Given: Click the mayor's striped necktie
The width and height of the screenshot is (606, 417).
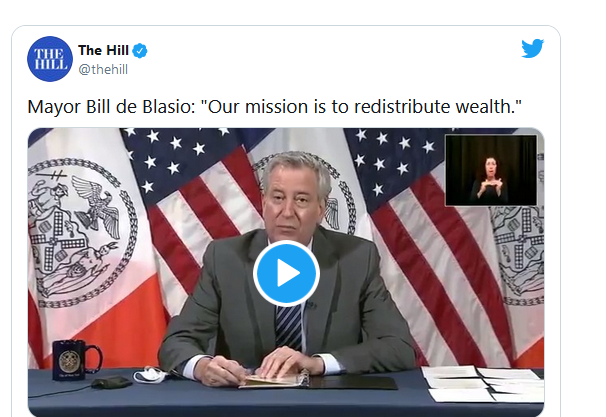Looking at the screenshot, I should coord(289,327).
